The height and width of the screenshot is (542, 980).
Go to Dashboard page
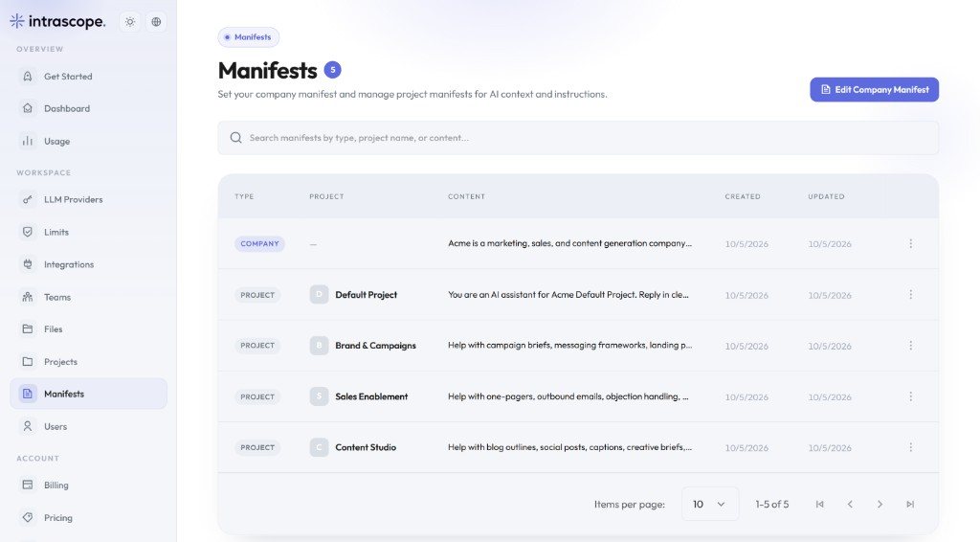(88, 109)
